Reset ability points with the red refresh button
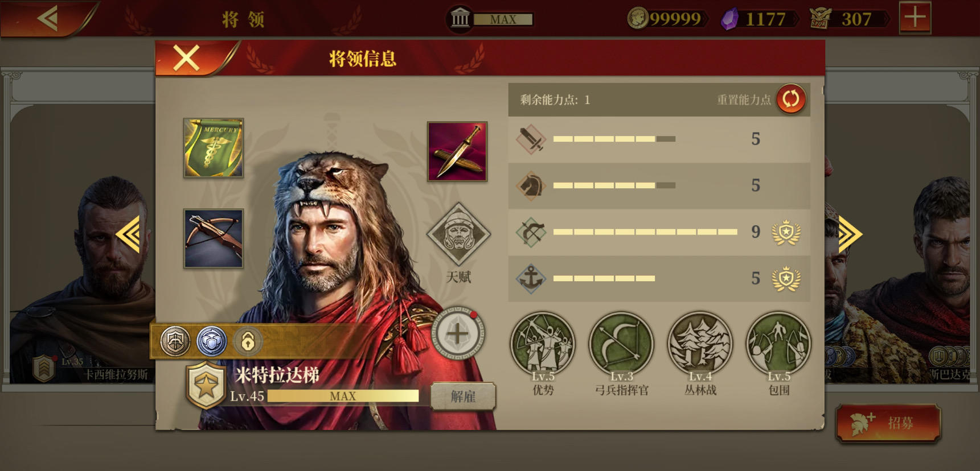980x471 pixels. 791,99
